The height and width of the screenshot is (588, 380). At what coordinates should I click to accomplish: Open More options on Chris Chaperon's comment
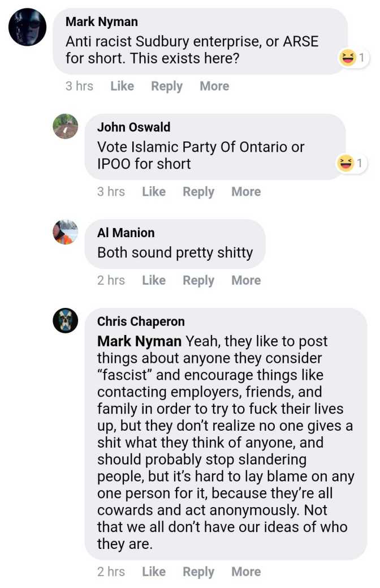click(x=246, y=572)
